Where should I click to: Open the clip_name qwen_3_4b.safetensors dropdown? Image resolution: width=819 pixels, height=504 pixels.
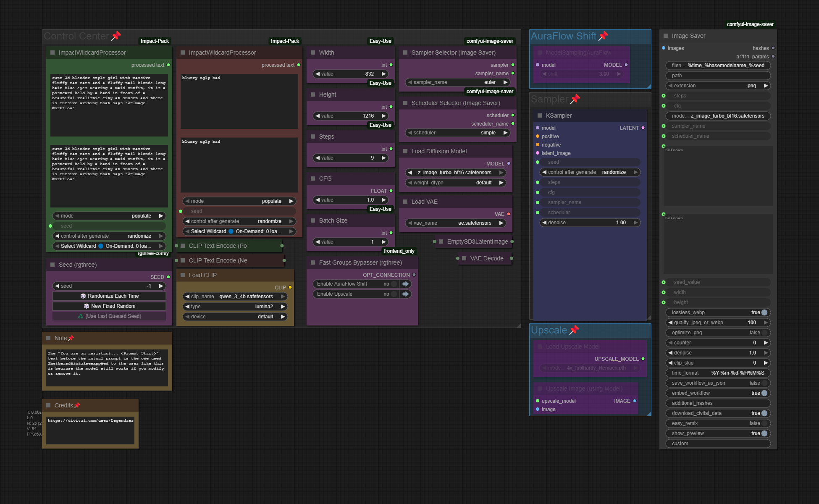(235, 297)
